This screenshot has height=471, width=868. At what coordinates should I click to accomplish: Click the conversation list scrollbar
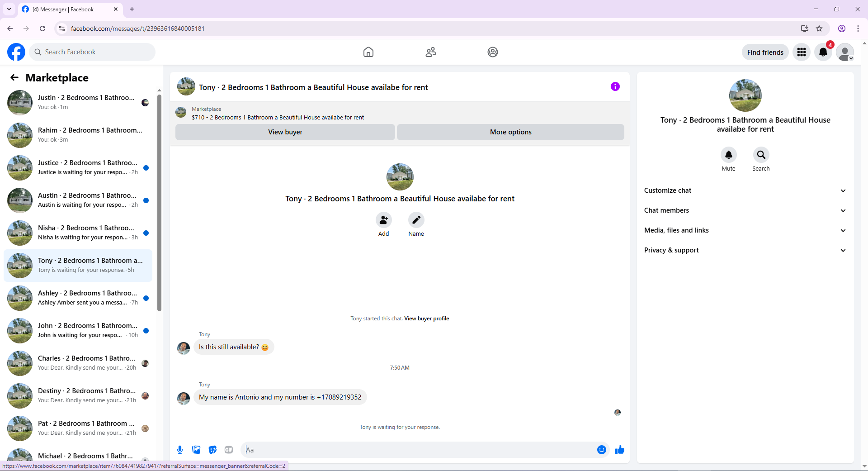click(159, 203)
